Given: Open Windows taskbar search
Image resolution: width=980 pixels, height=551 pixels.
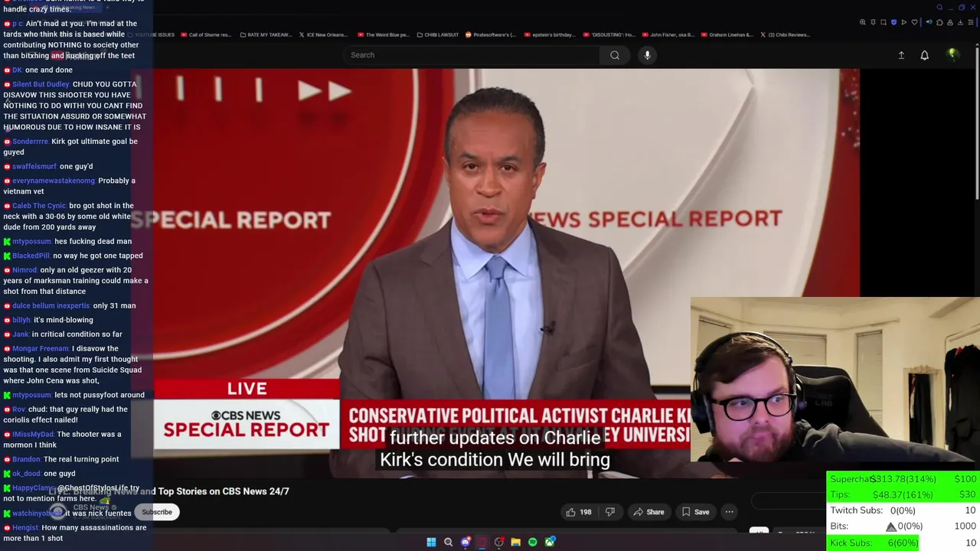Looking at the screenshot, I should click(448, 542).
